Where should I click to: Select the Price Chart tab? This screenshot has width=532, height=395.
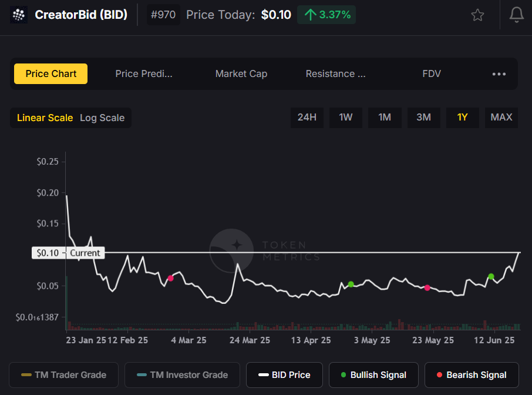50,73
